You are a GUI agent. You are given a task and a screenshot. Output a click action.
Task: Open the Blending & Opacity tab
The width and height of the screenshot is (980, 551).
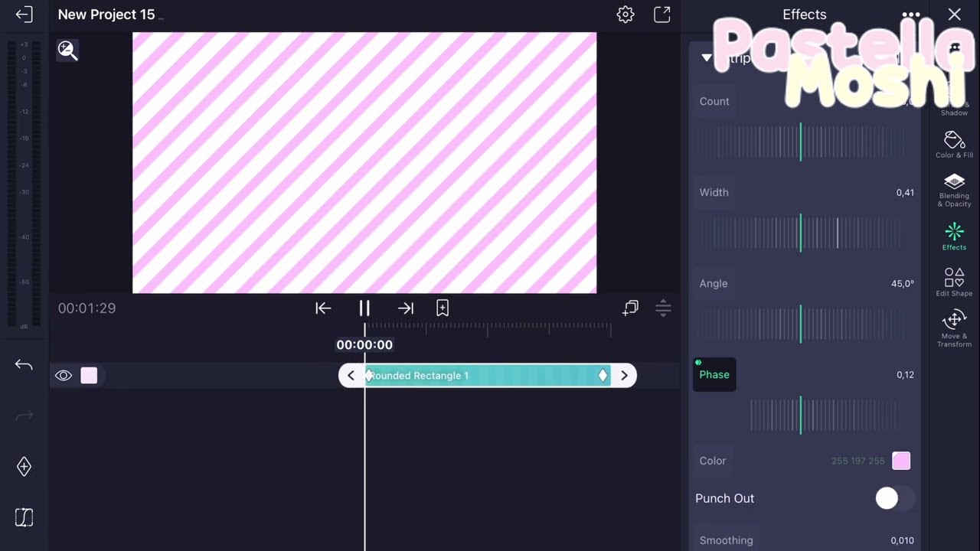coord(954,190)
